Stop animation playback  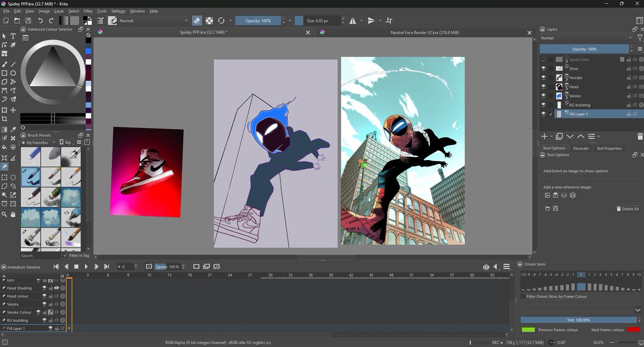pyautogui.click(x=76, y=266)
